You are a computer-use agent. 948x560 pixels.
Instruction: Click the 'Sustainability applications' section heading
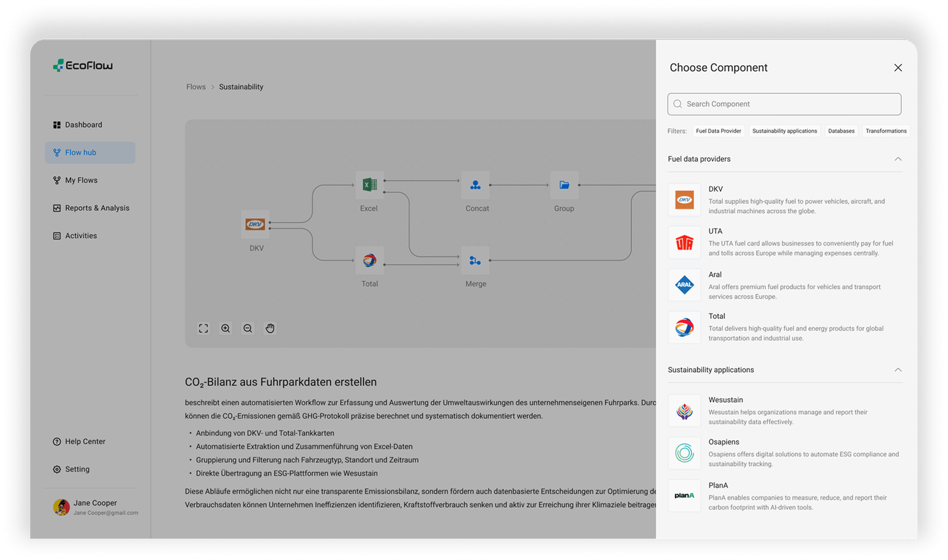click(x=711, y=370)
